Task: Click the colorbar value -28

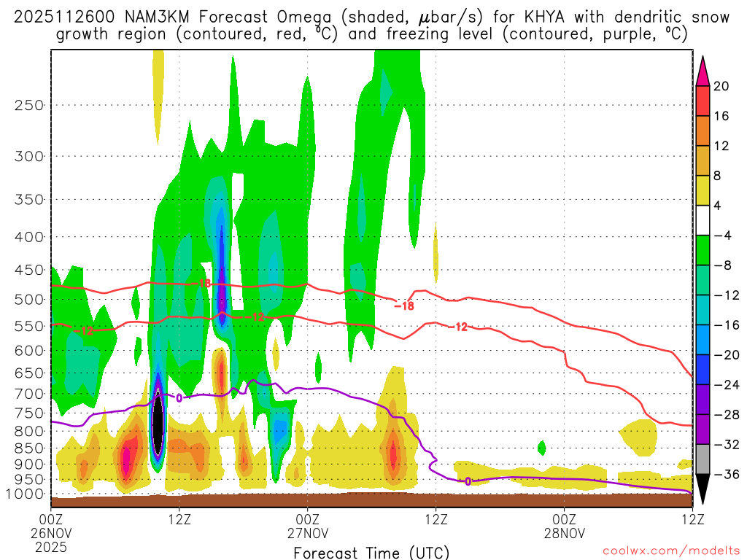Action: (727, 414)
